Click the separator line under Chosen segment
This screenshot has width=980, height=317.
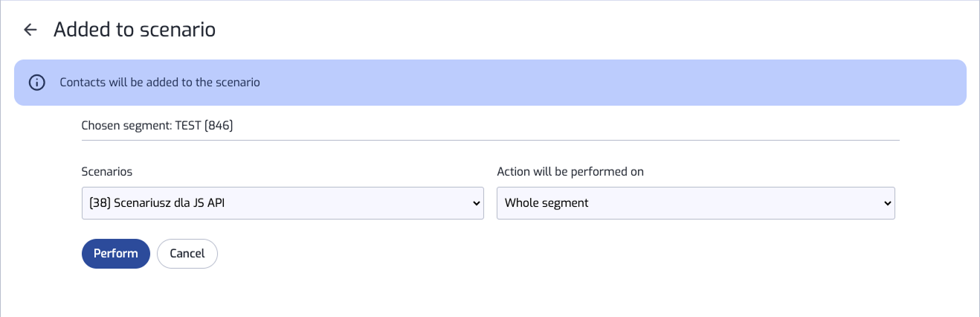491,140
